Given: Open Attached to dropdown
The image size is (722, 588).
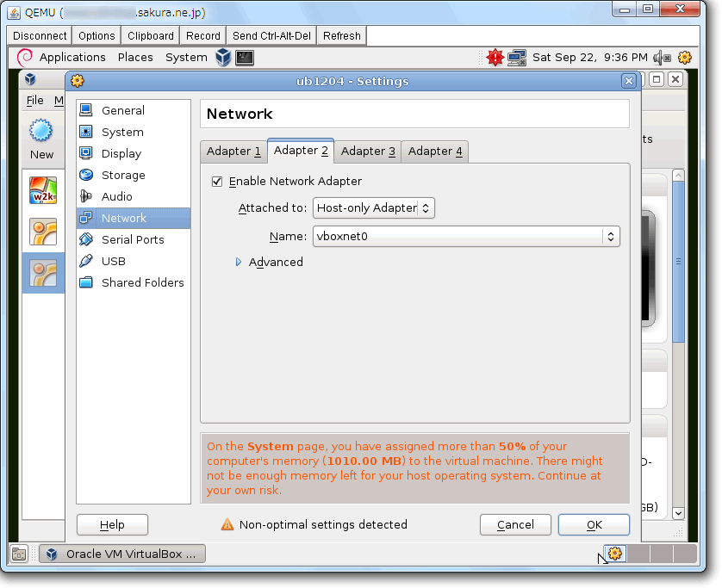Looking at the screenshot, I should (x=373, y=208).
